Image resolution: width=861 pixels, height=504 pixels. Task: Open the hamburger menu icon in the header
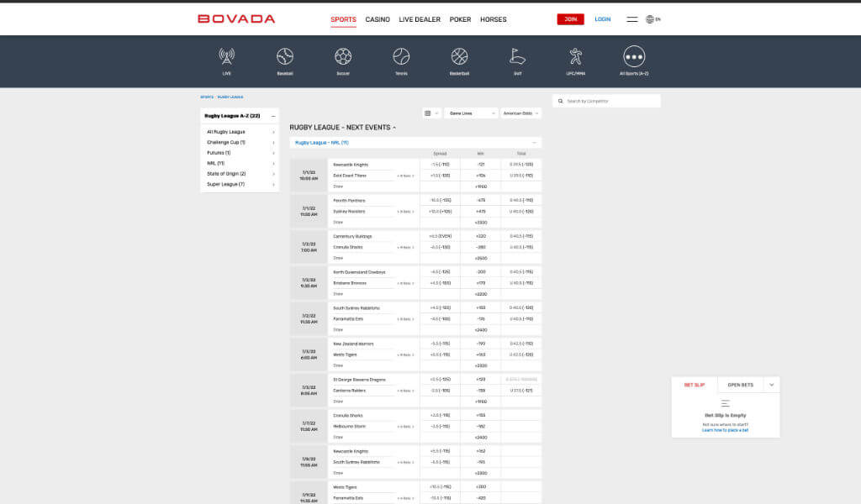[x=632, y=19]
